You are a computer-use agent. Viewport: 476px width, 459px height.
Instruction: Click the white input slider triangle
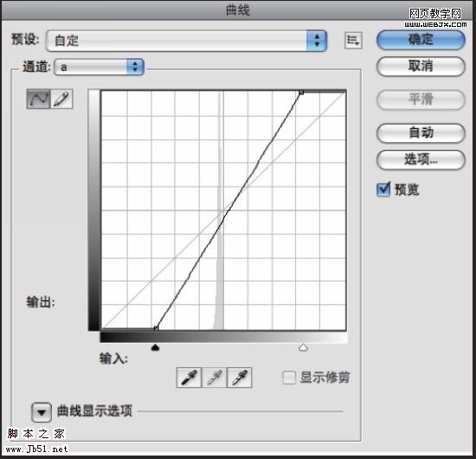pyautogui.click(x=303, y=347)
